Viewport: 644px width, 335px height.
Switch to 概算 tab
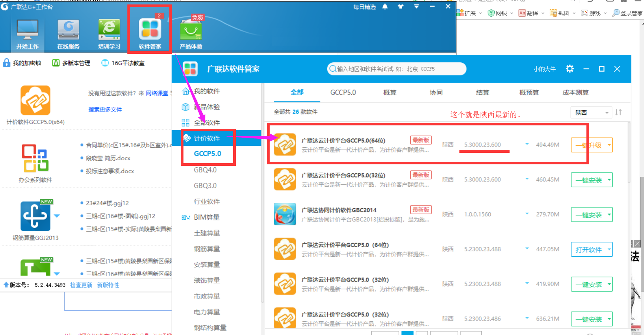390,92
